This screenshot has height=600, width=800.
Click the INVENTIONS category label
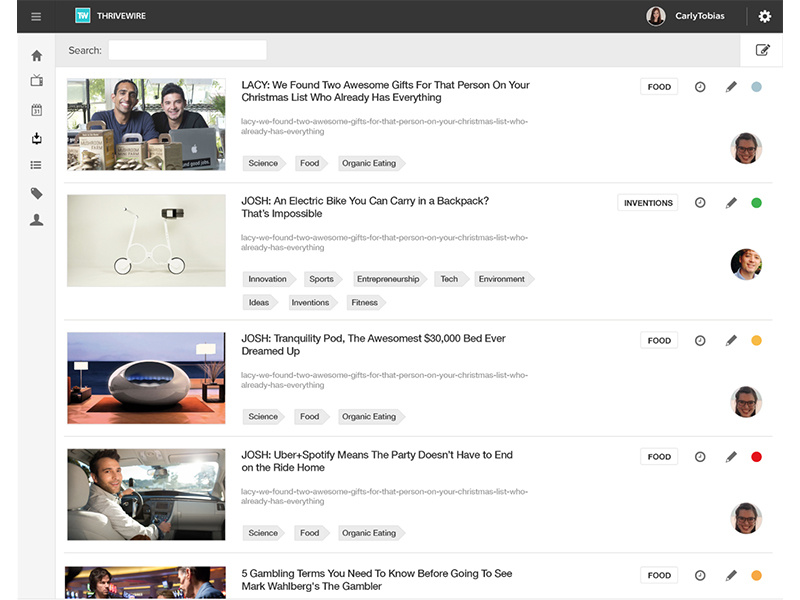[x=648, y=203]
